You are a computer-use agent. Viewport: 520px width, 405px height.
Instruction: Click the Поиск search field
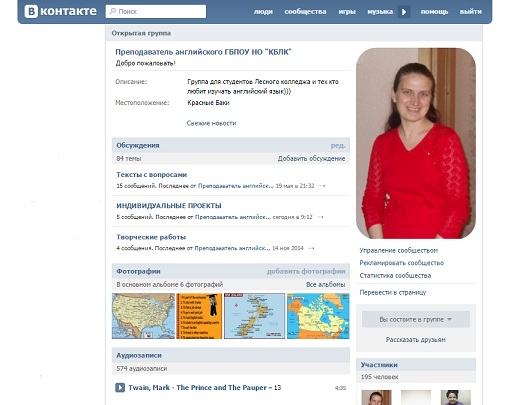pyautogui.click(x=156, y=12)
